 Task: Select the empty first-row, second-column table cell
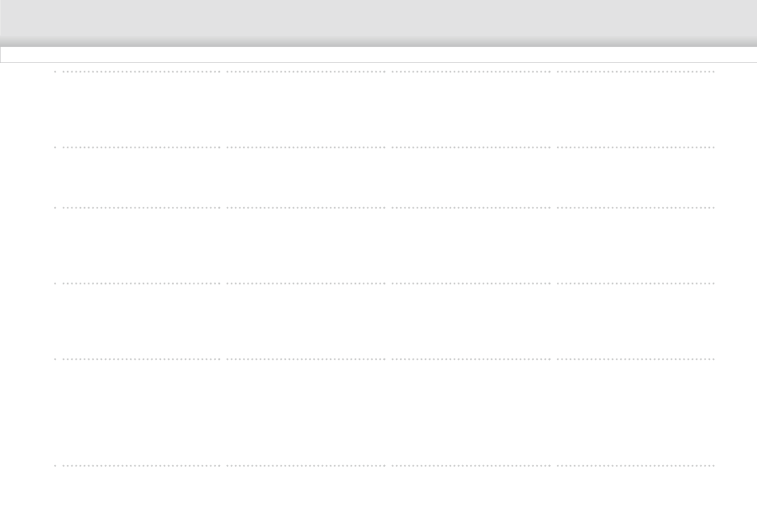click(306, 109)
